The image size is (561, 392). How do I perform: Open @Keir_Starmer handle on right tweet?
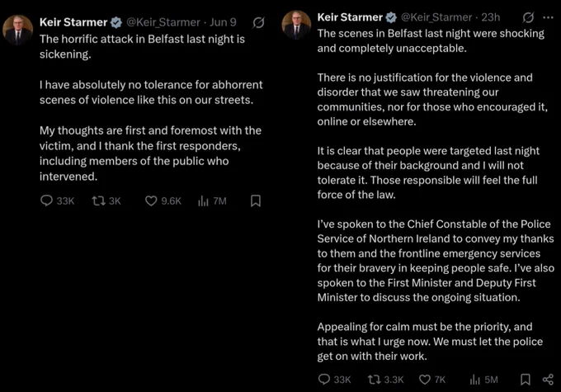point(436,17)
